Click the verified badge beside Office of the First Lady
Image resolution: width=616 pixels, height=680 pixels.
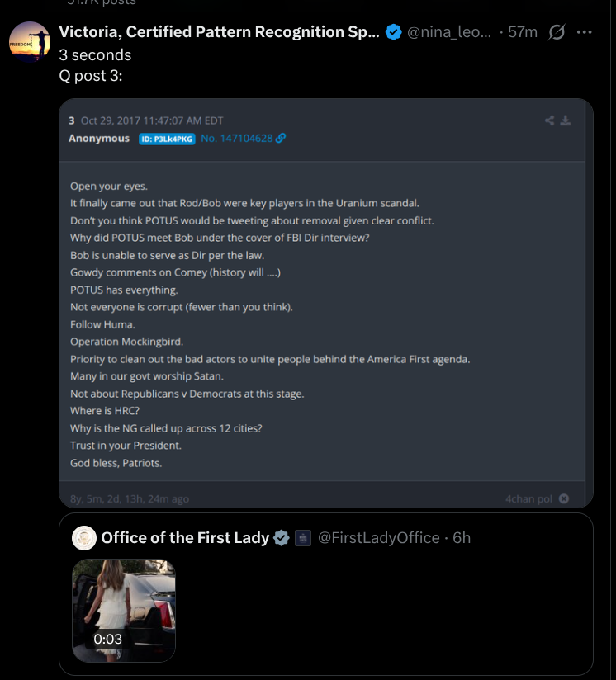click(282, 538)
